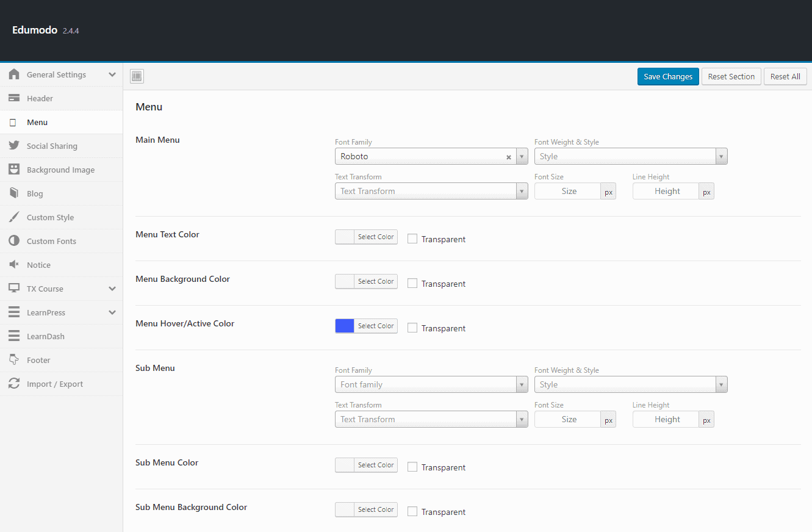
Task: Go to the Footer settings section
Action: coord(38,360)
